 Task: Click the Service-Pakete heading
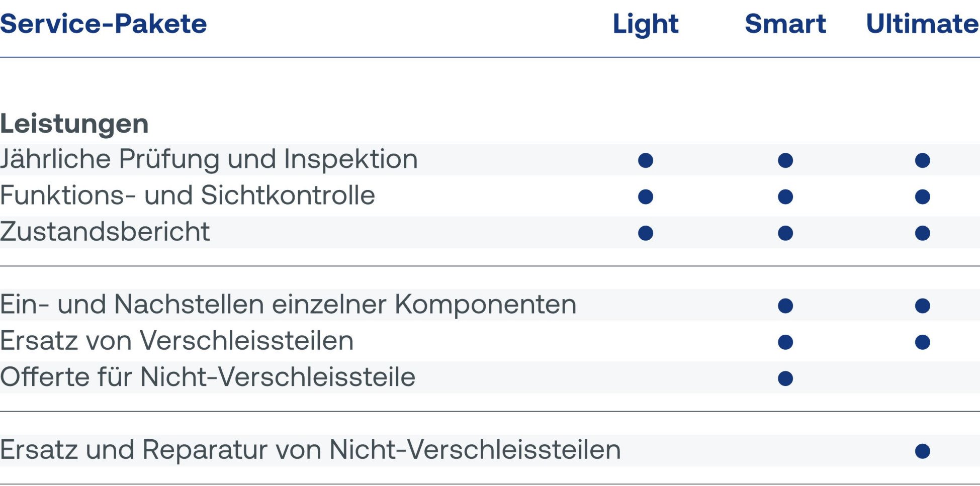click(104, 24)
